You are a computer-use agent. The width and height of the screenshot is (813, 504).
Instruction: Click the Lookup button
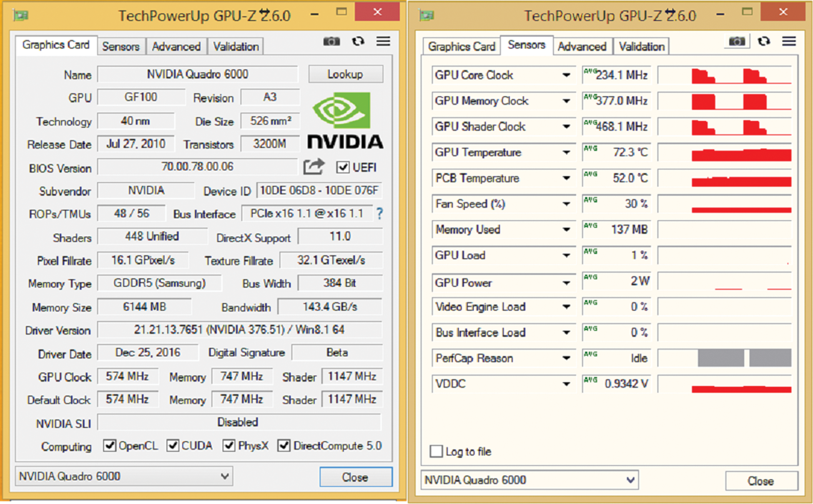tap(345, 75)
